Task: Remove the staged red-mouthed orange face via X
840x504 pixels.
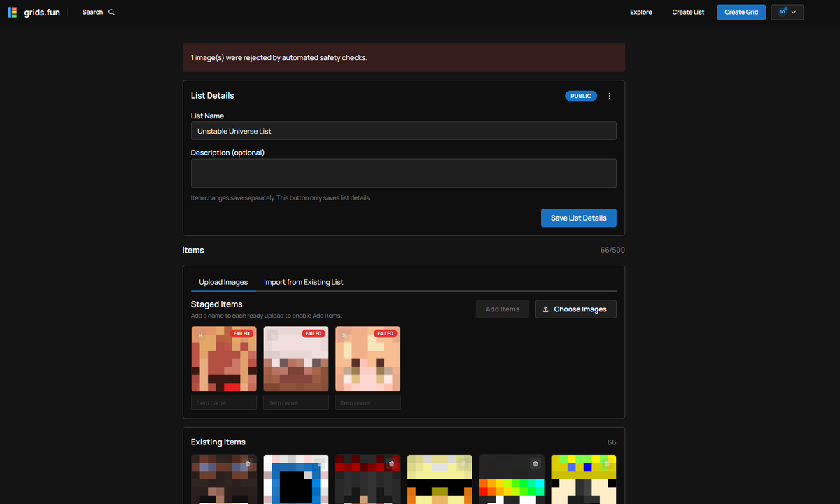Action: tap(201, 335)
